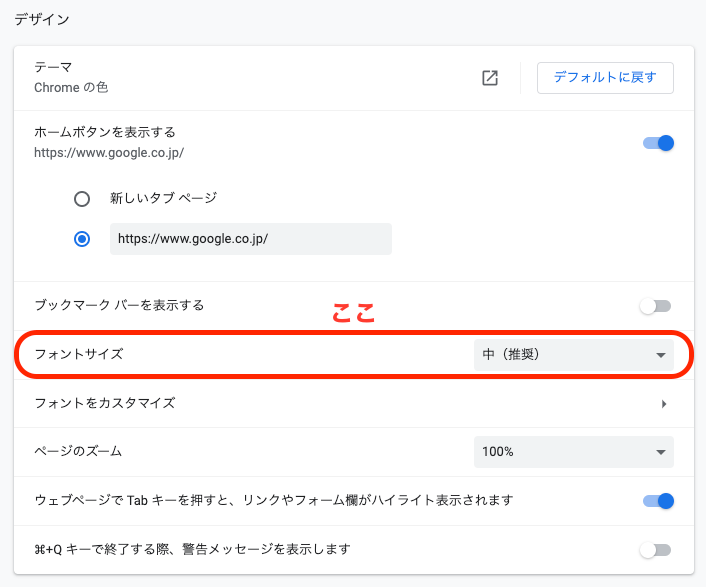Enable the ⌘+Q quit warning toggle

click(656, 550)
